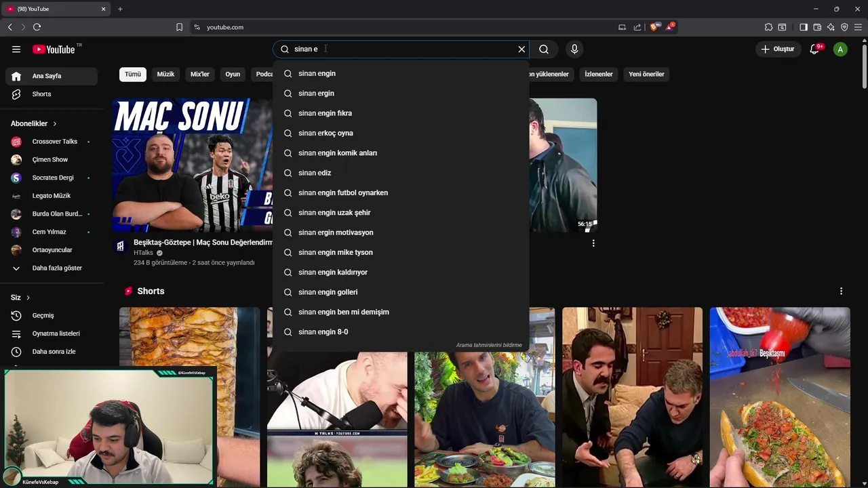868x488 pixels.
Task: Choose suggestion 'sinan ergin'
Action: (401, 93)
